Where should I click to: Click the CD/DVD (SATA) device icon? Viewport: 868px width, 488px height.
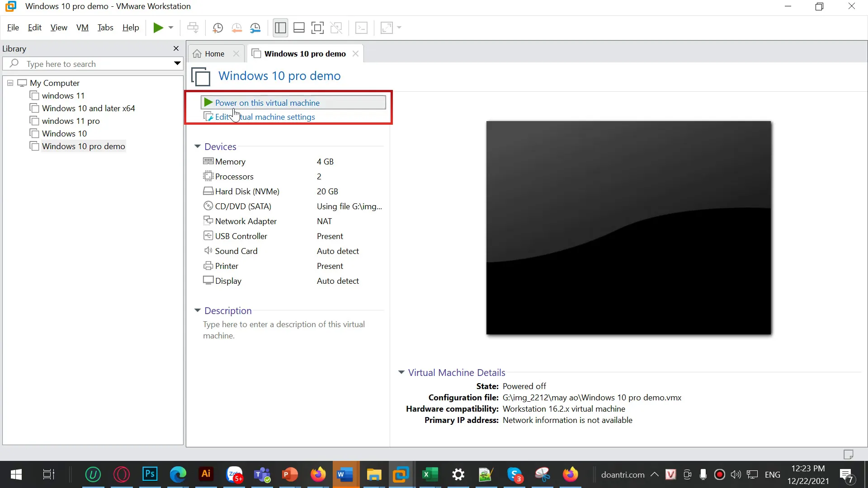coord(208,206)
